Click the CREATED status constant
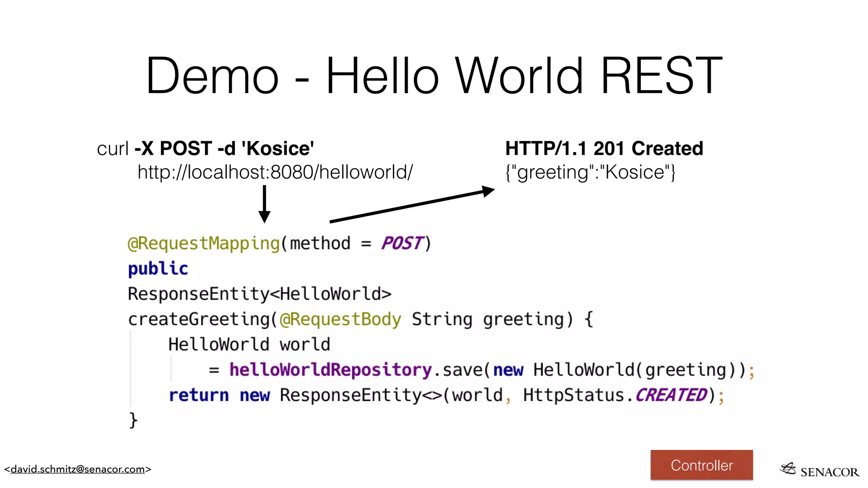 pos(671,395)
